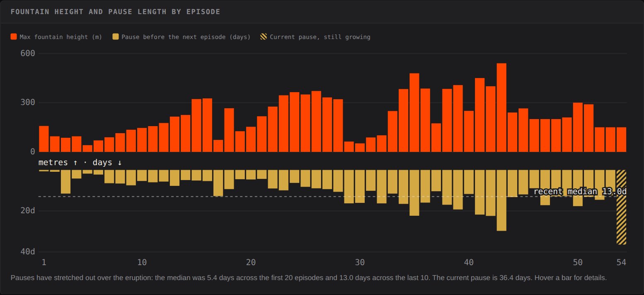Click the footnote beginning 'Pauses have stretched out'

(309, 278)
